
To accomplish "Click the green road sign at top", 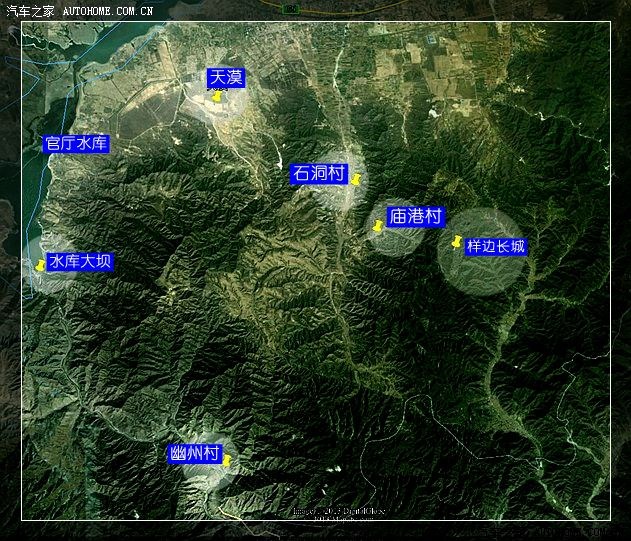I will (290, 7).
